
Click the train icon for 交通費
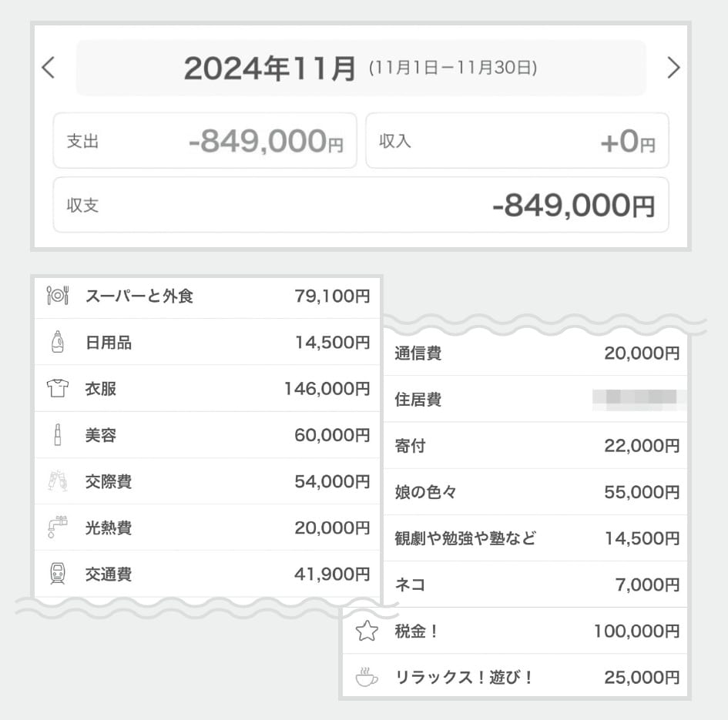click(58, 574)
